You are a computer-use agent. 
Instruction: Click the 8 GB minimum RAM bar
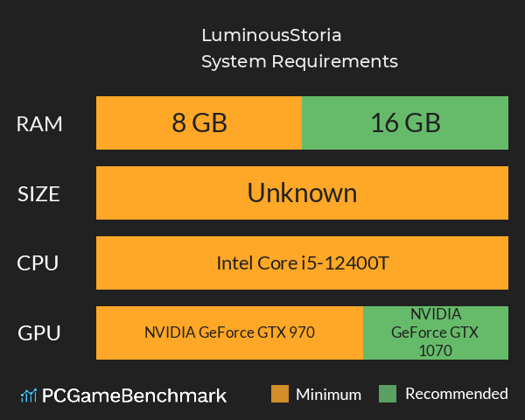point(199,123)
